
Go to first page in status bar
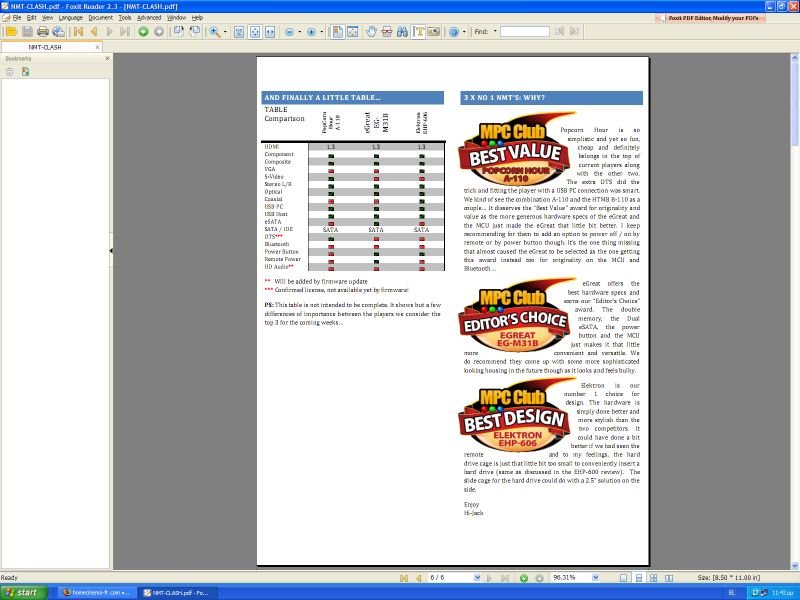404,578
